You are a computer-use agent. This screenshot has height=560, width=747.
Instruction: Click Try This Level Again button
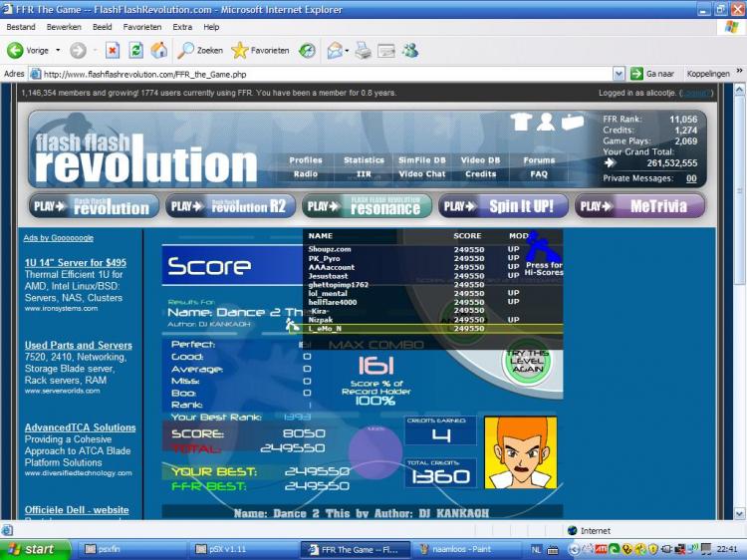[x=528, y=362]
